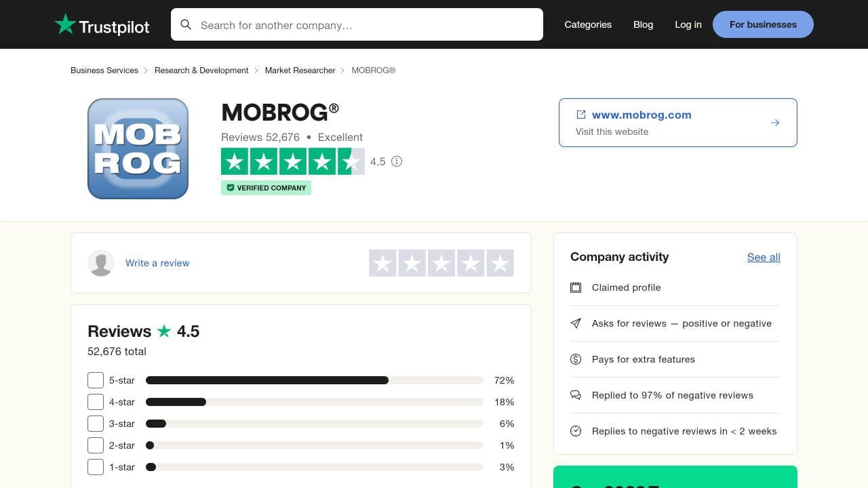Click the arrow icon on the website card
This screenshot has width=868, height=488.
click(x=774, y=123)
